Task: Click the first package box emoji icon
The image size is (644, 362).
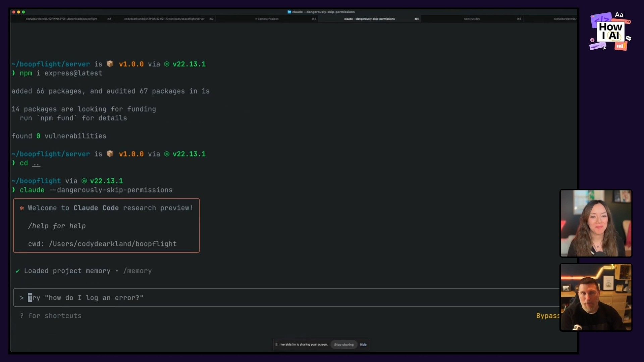Action: [x=110, y=64]
